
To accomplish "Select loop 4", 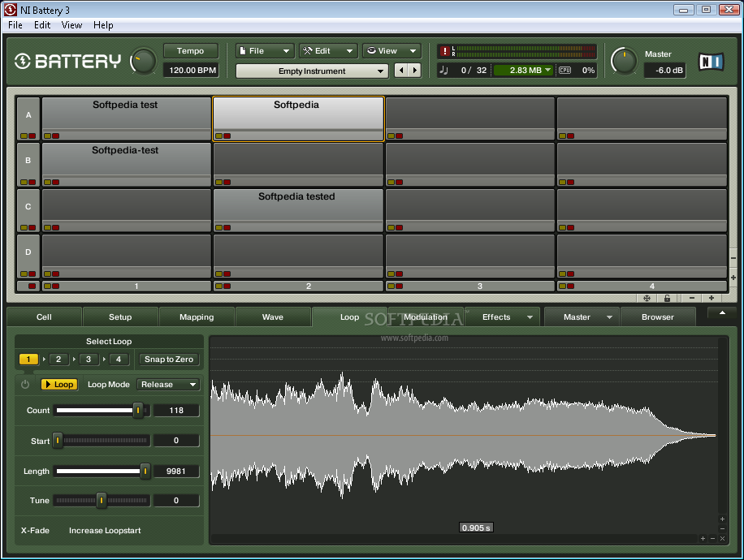I will point(119,359).
